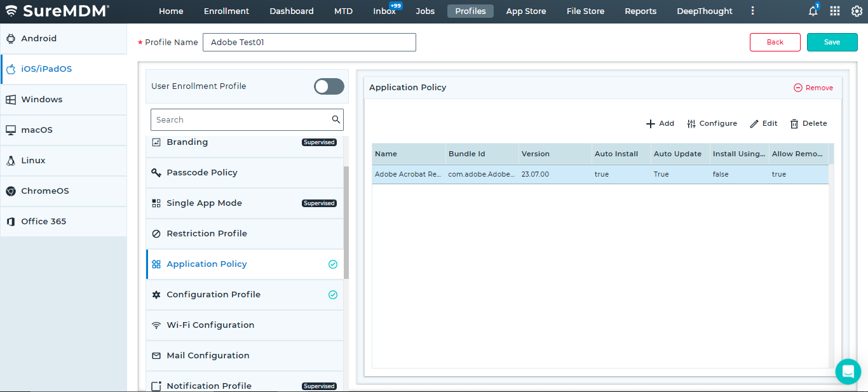Open the Jobs tab
868x392 pixels.
(x=425, y=11)
